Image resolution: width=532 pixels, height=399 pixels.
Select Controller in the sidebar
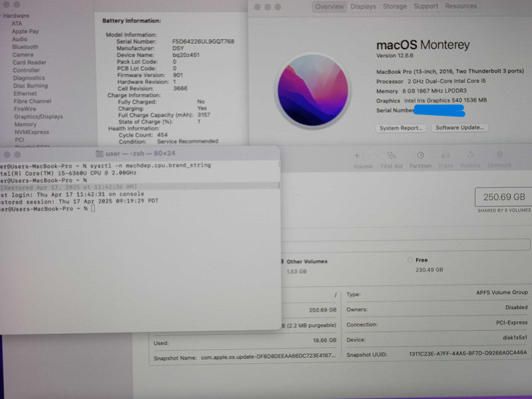point(27,70)
